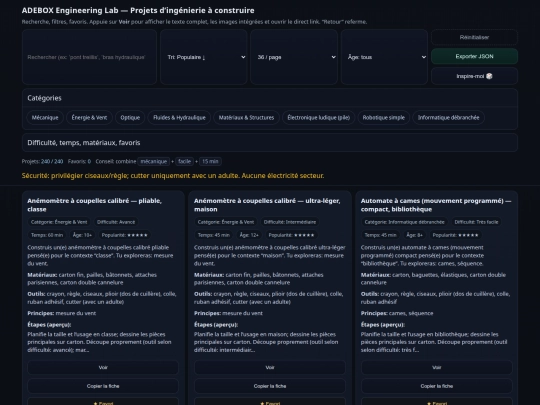Click the '15 min' tip tag

pos(210,161)
